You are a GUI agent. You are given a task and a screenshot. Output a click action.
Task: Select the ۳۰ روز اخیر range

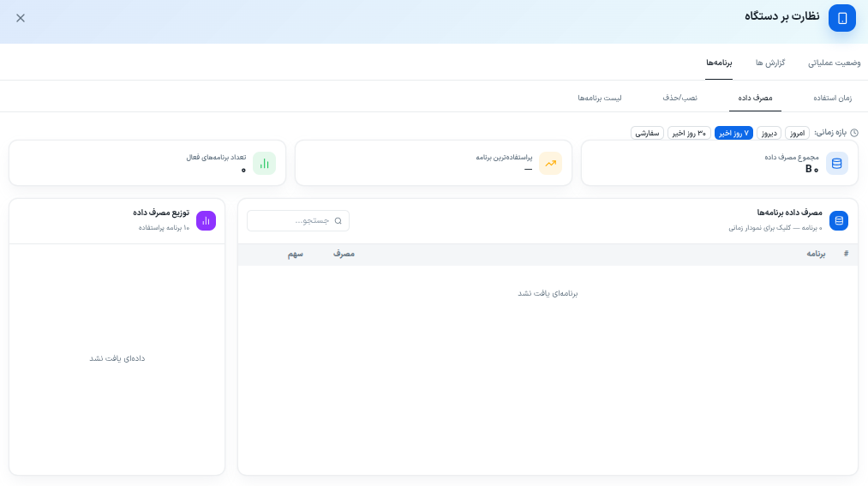(689, 133)
